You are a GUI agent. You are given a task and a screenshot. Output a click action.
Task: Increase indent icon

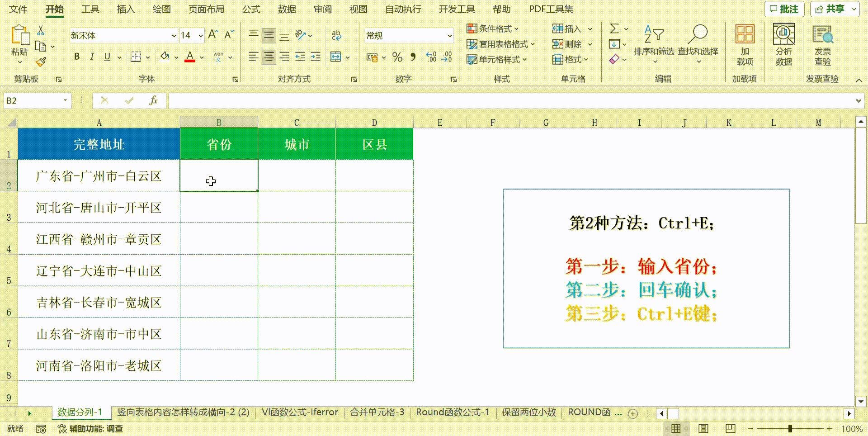click(316, 57)
